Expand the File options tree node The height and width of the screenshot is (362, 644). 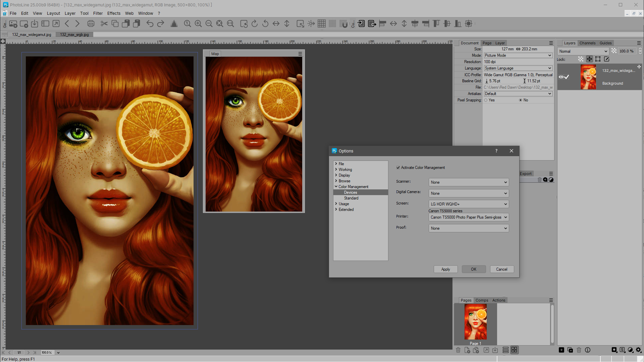336,164
